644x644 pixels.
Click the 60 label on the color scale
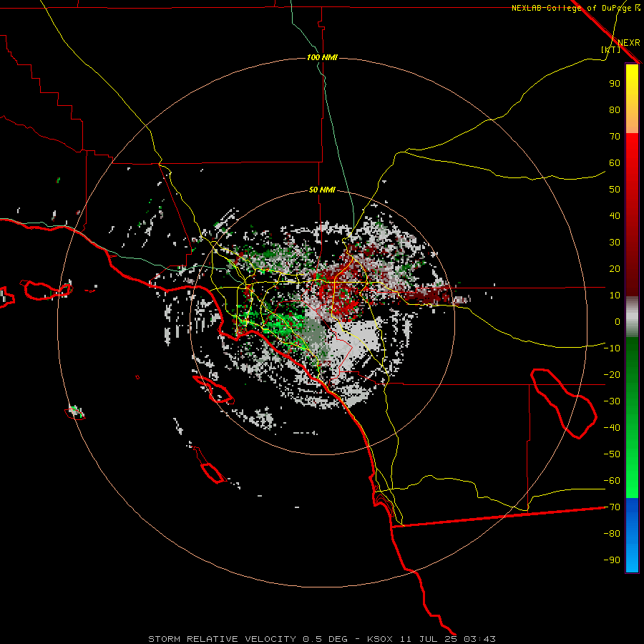pos(615,163)
